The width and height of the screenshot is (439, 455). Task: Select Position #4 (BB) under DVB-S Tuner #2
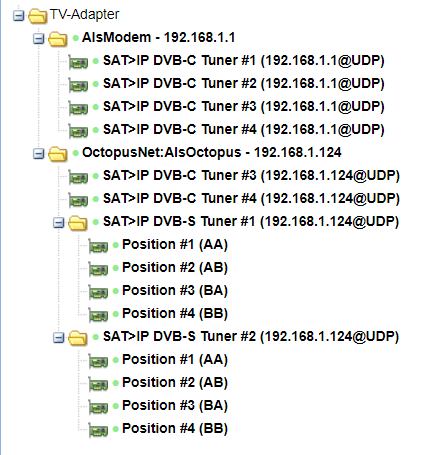pyautogui.click(x=175, y=429)
